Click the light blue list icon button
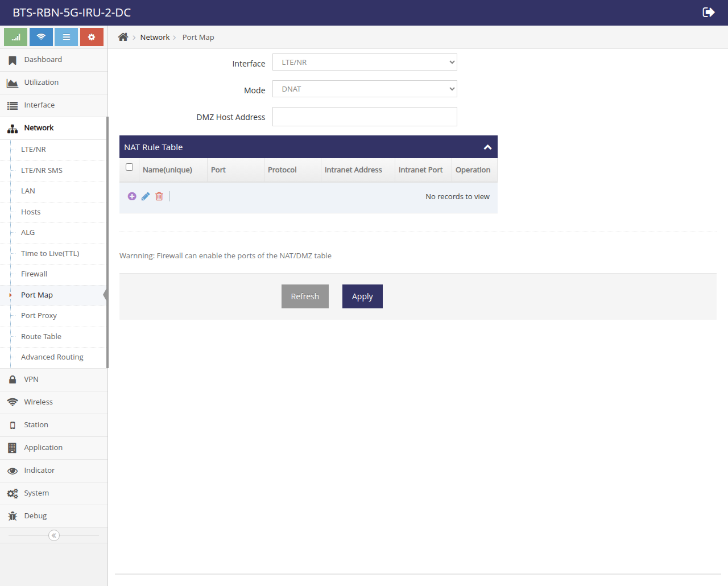728x586 pixels. (66, 37)
